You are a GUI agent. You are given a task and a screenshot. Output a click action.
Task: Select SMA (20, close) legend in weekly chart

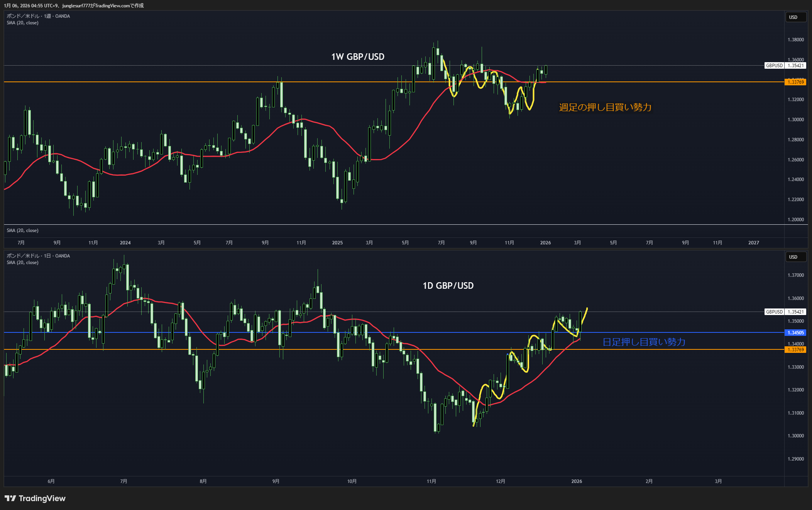pos(22,23)
